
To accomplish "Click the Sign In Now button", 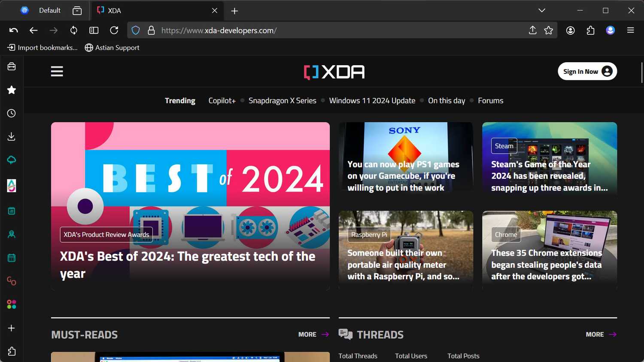I will click(587, 72).
